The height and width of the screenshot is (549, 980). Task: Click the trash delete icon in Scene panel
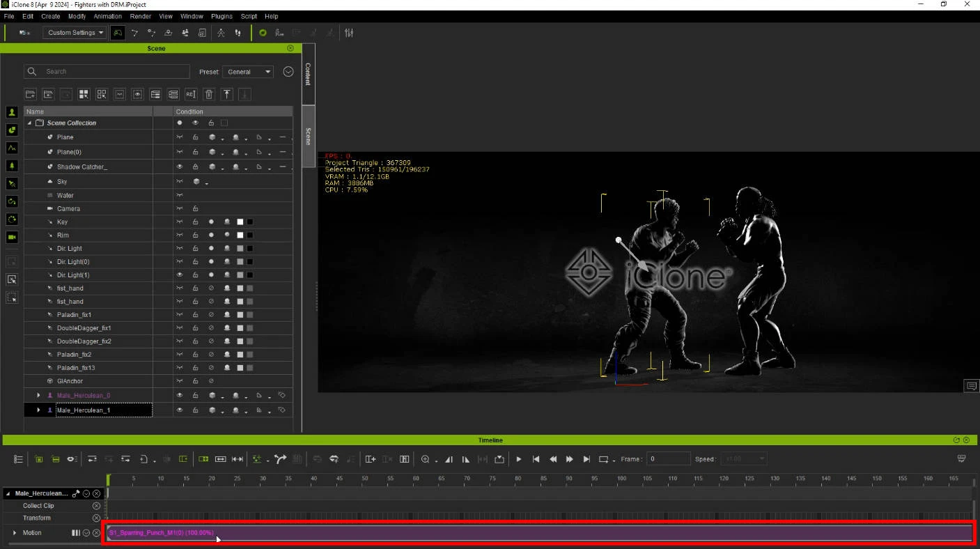pos(208,94)
